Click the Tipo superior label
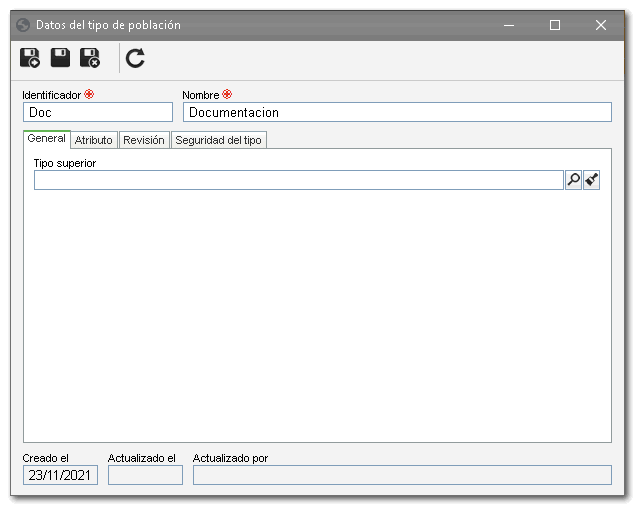 [65, 163]
